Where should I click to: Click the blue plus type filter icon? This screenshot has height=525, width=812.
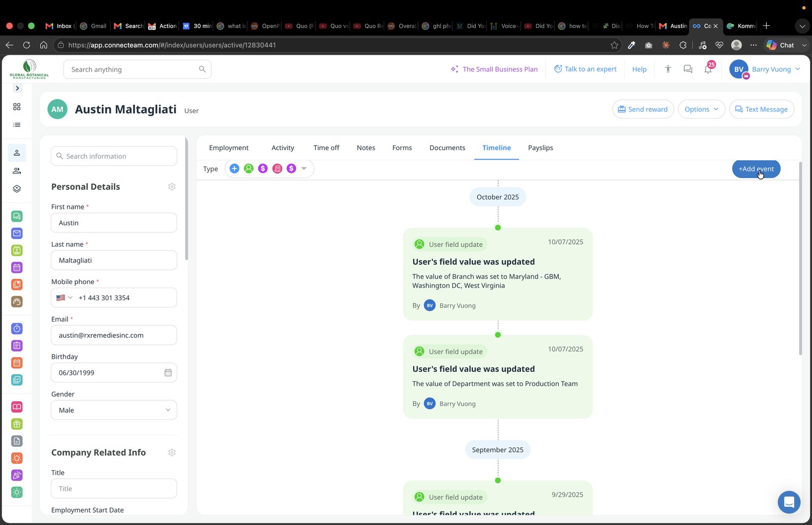(234, 168)
